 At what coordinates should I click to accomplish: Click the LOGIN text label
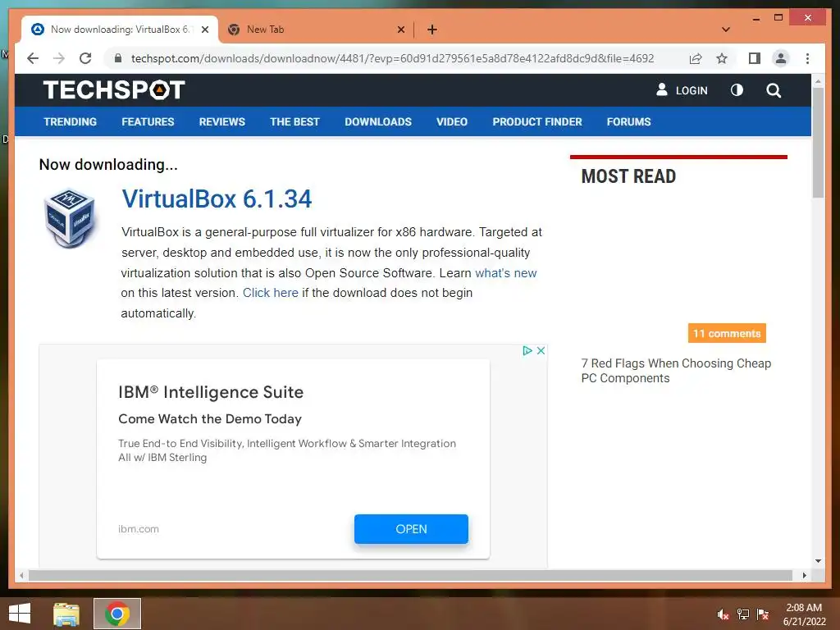692,90
